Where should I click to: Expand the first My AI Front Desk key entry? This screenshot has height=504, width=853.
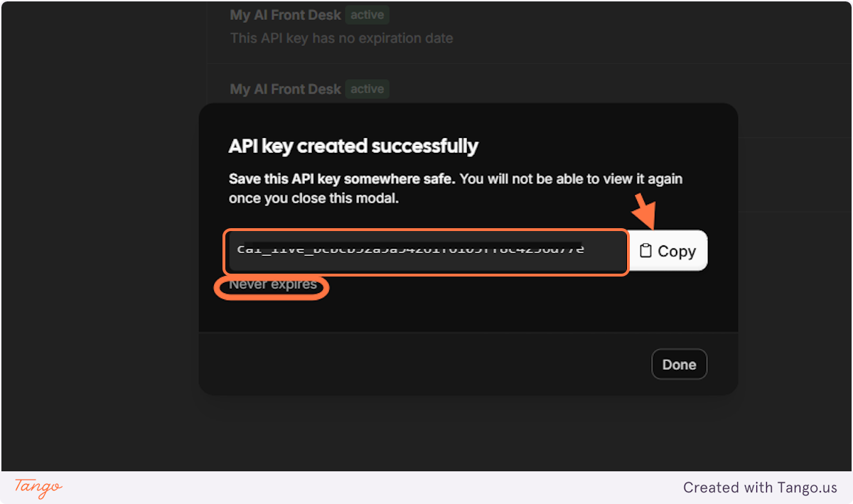pyautogui.click(x=285, y=14)
